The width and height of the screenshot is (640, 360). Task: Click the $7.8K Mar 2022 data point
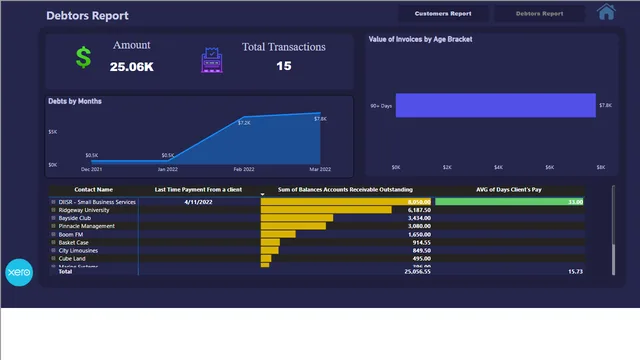(320, 113)
